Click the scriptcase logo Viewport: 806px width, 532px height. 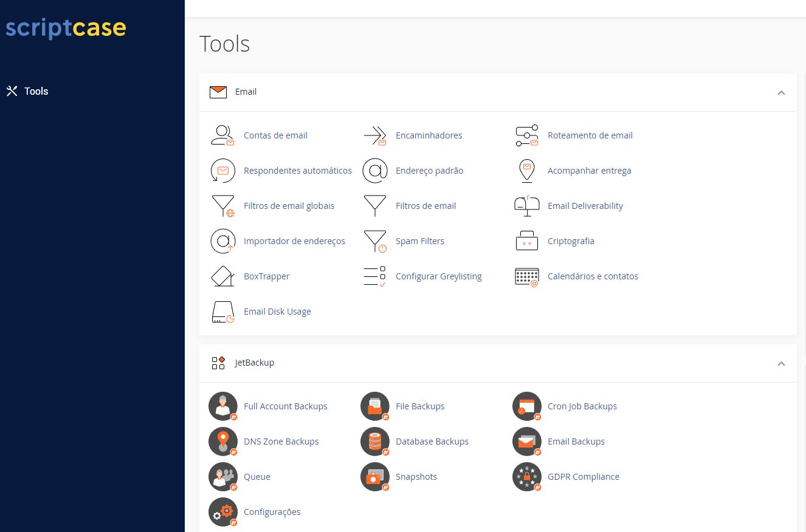(x=66, y=29)
